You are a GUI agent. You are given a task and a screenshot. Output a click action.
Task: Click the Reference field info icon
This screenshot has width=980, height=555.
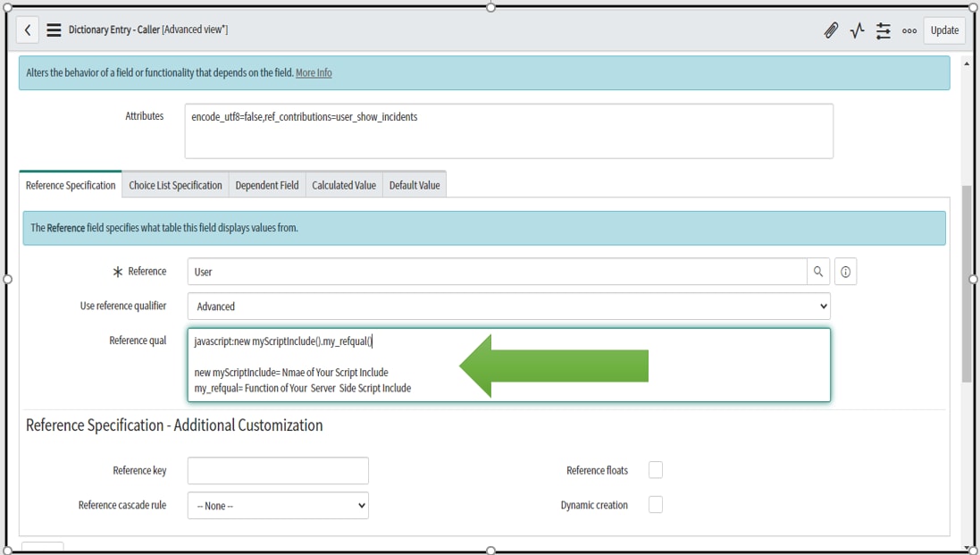tap(845, 271)
